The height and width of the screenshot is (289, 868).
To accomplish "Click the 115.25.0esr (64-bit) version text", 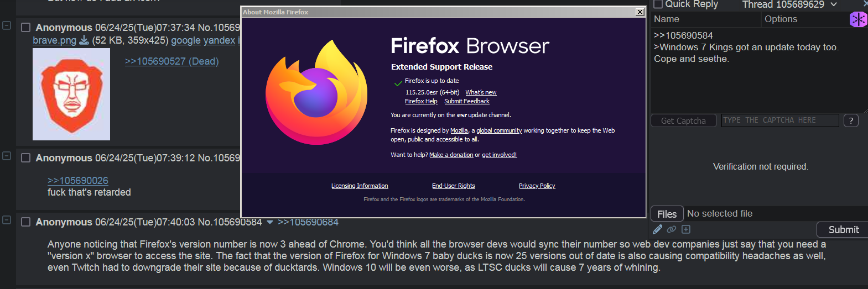I will coord(433,93).
